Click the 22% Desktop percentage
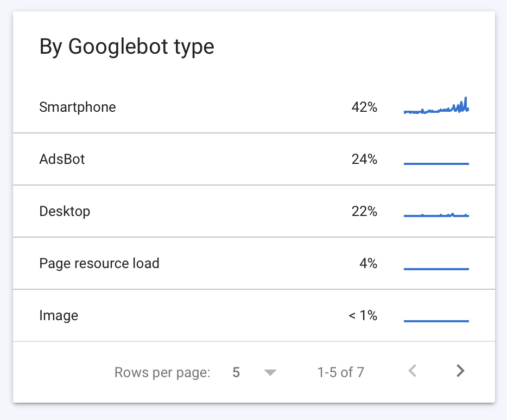This screenshot has width=507, height=420. pyautogui.click(x=364, y=212)
